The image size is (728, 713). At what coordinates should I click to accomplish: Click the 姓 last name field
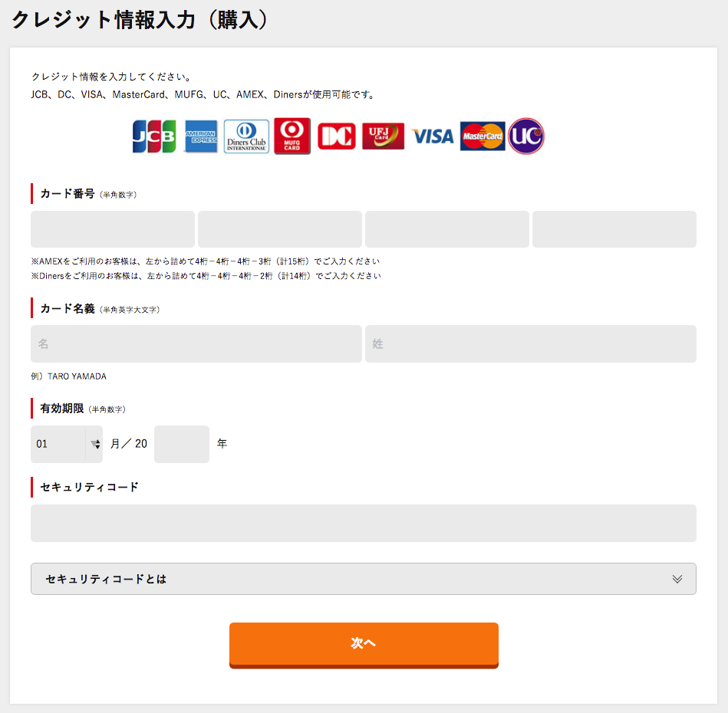tap(531, 343)
